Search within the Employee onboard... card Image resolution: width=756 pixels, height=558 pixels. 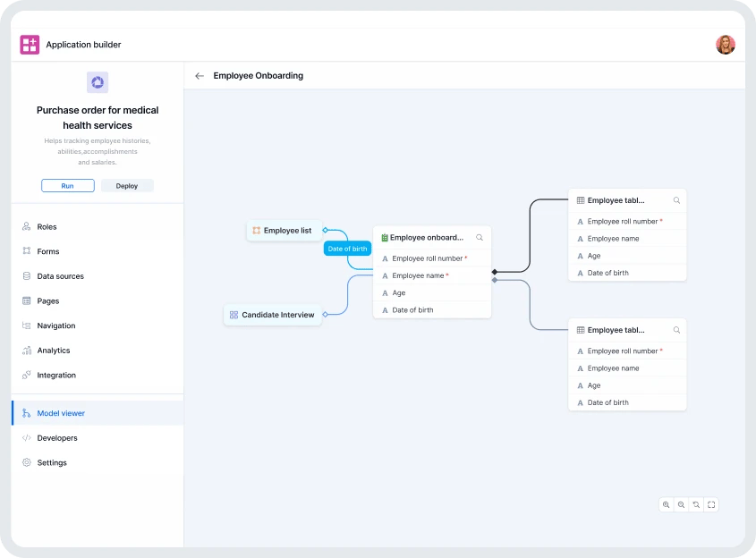(x=480, y=238)
